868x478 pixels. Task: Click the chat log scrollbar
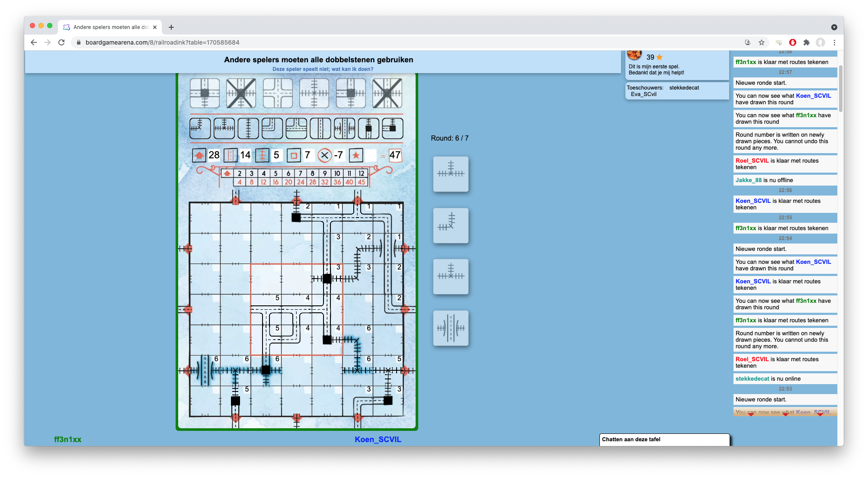coord(840,89)
